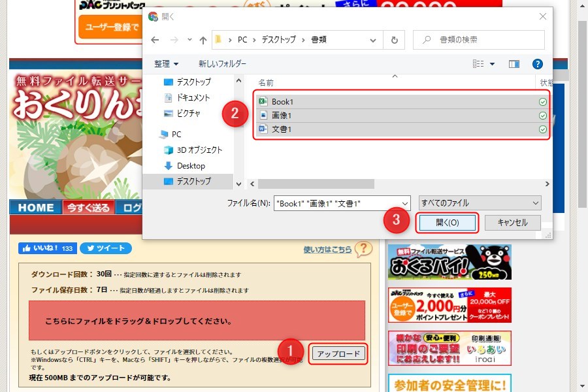Select the 文書1 Word file

point(282,129)
